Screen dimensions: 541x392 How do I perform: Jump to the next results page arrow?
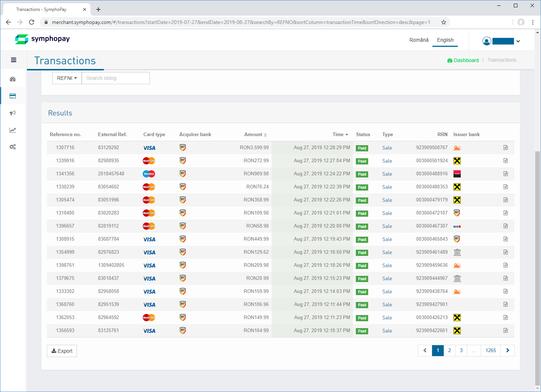507,351
